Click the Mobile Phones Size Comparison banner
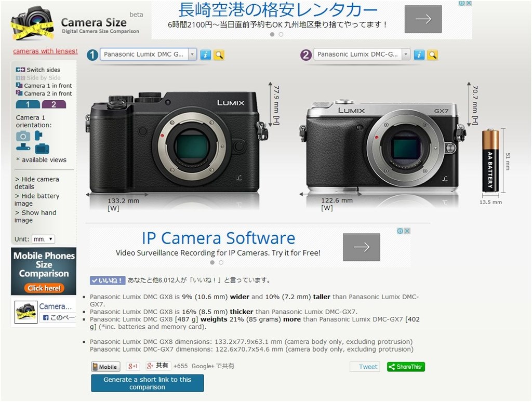This screenshot has width=532, height=402. point(44,272)
